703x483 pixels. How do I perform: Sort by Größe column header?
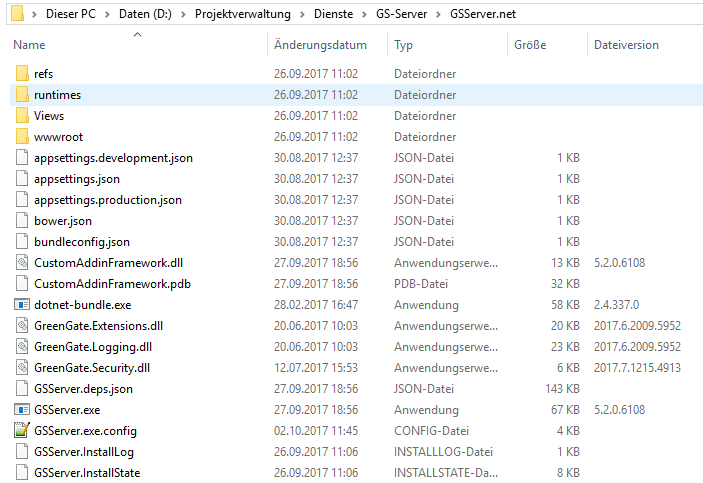530,45
